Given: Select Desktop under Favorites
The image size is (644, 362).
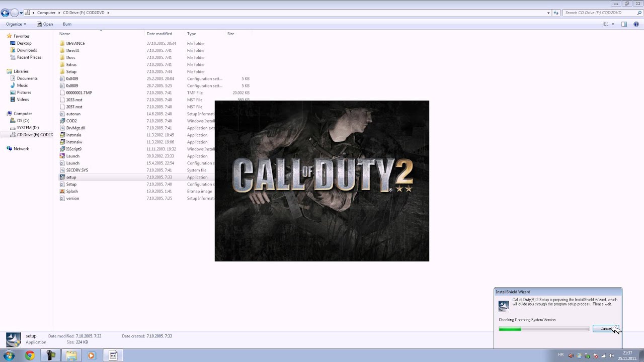Looking at the screenshot, I should (x=24, y=43).
